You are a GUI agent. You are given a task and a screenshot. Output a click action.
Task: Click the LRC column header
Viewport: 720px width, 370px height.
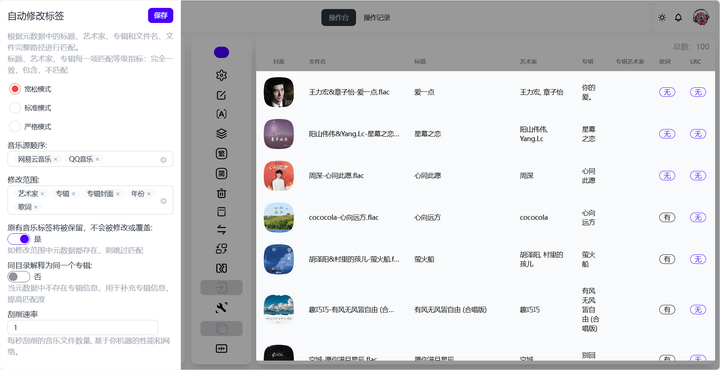pyautogui.click(x=695, y=61)
